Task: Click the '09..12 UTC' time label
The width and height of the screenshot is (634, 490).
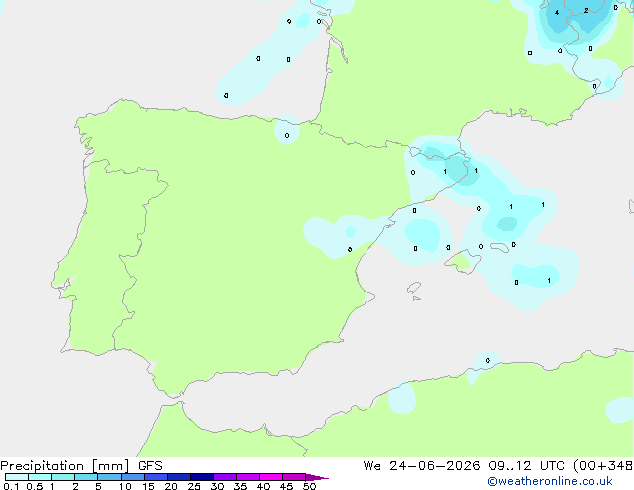Action: pos(526,466)
